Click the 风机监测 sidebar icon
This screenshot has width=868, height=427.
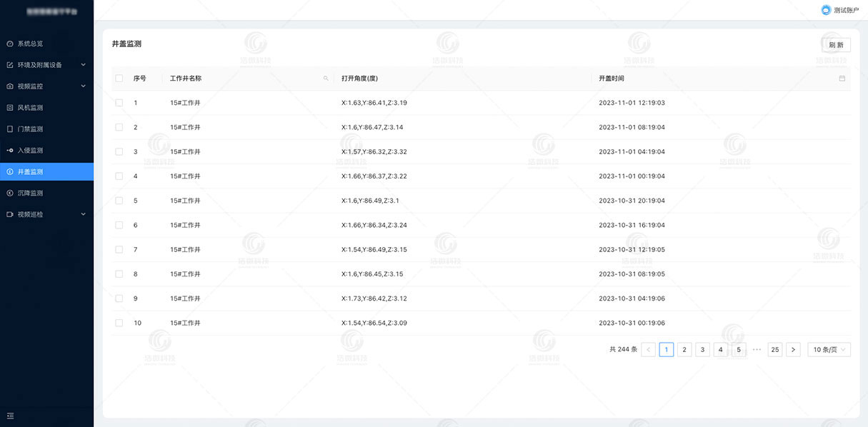point(10,108)
